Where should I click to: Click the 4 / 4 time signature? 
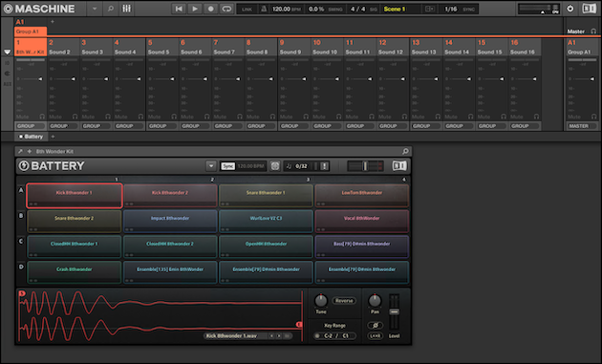357,9
